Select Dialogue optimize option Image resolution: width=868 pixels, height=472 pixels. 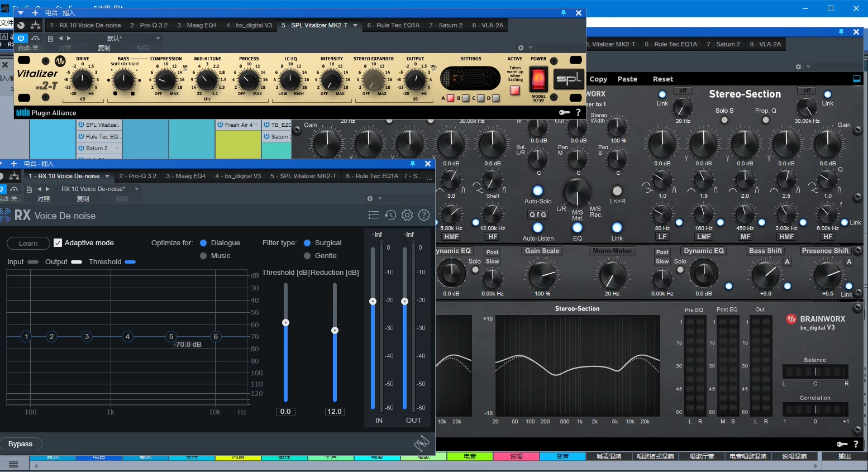click(203, 243)
